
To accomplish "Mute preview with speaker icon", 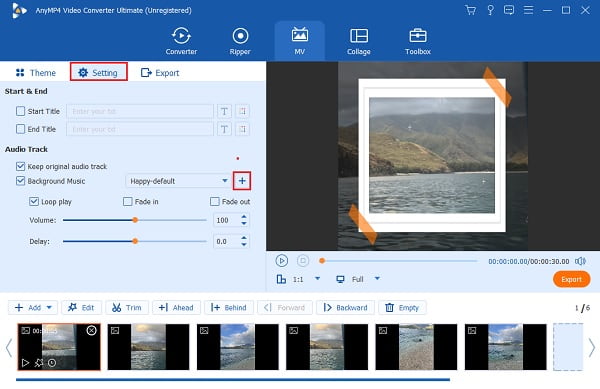I will (580, 261).
